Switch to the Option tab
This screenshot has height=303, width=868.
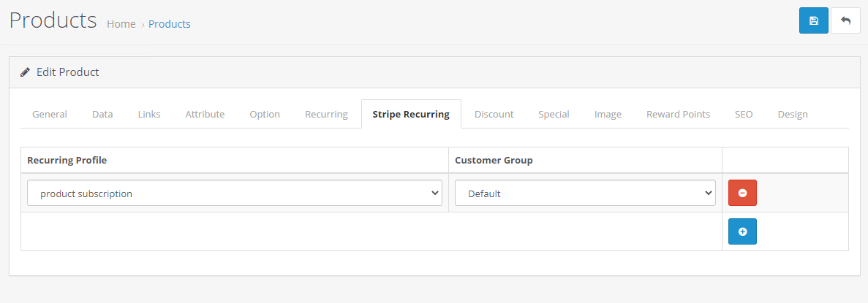(x=265, y=115)
